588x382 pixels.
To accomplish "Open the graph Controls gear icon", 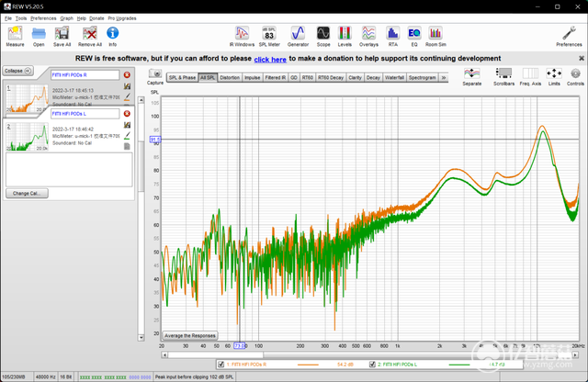I will coord(575,76).
